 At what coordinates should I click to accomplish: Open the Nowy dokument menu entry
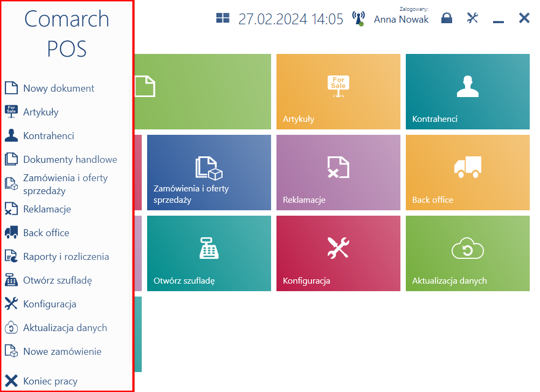coord(59,88)
